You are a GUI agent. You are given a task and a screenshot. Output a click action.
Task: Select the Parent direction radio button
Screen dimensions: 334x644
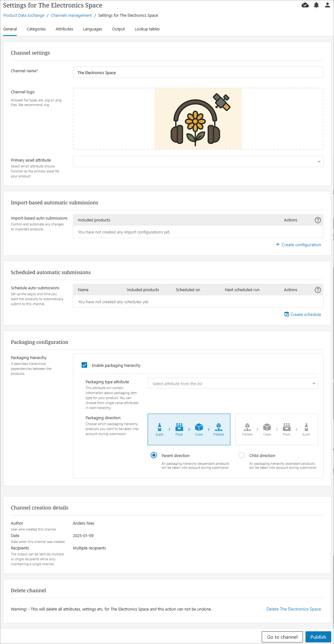[154, 455]
